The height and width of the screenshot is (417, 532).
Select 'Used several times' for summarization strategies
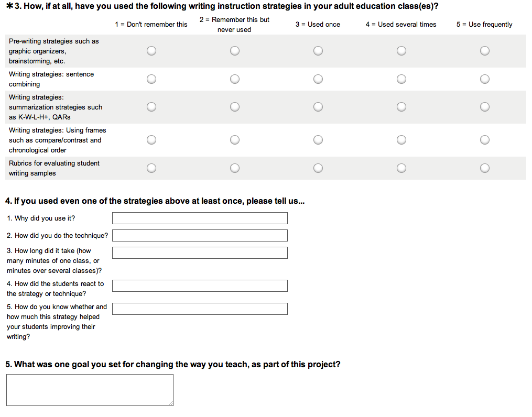coord(401,107)
